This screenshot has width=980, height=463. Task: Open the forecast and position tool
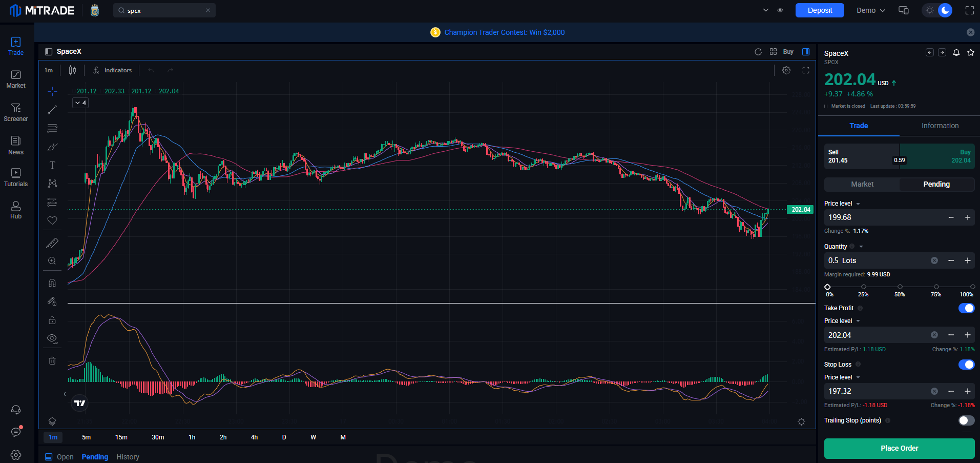pyautogui.click(x=52, y=202)
